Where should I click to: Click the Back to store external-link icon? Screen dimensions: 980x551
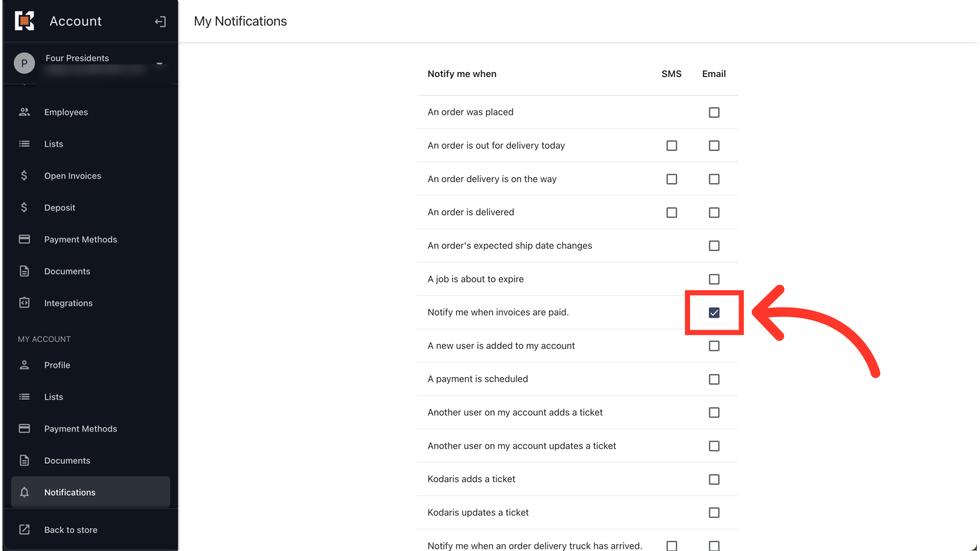24,530
